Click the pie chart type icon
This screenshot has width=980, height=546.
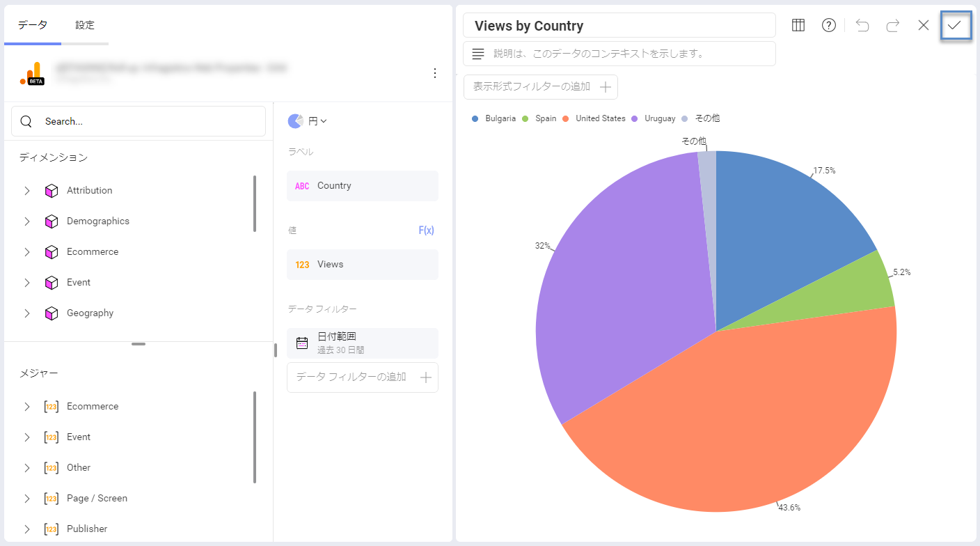point(295,121)
